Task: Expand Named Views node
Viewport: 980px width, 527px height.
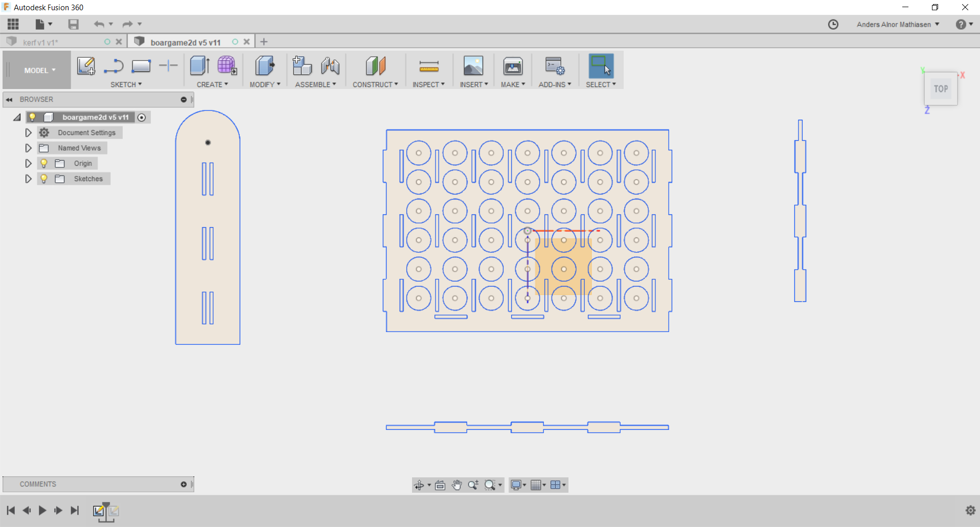Action: tap(28, 148)
